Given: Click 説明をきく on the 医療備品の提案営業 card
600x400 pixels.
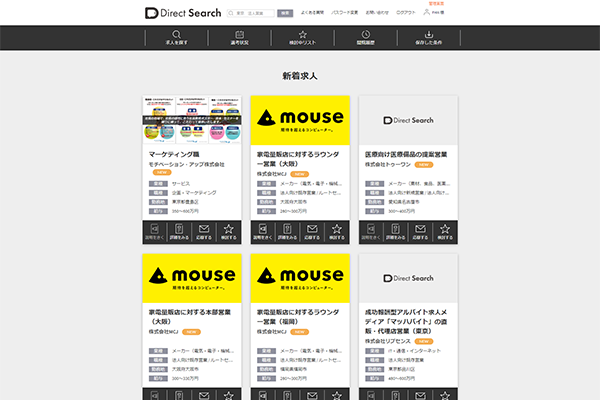Looking at the screenshot, I should coord(371,232).
